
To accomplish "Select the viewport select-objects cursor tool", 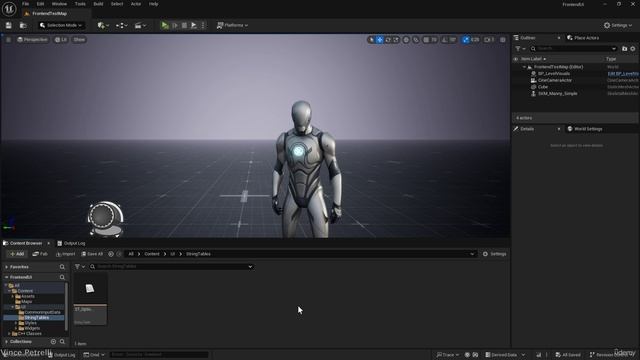I will (x=371, y=40).
